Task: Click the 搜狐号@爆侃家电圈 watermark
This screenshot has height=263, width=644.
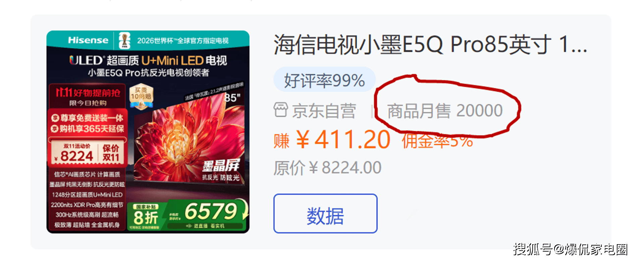Action: coord(570,249)
